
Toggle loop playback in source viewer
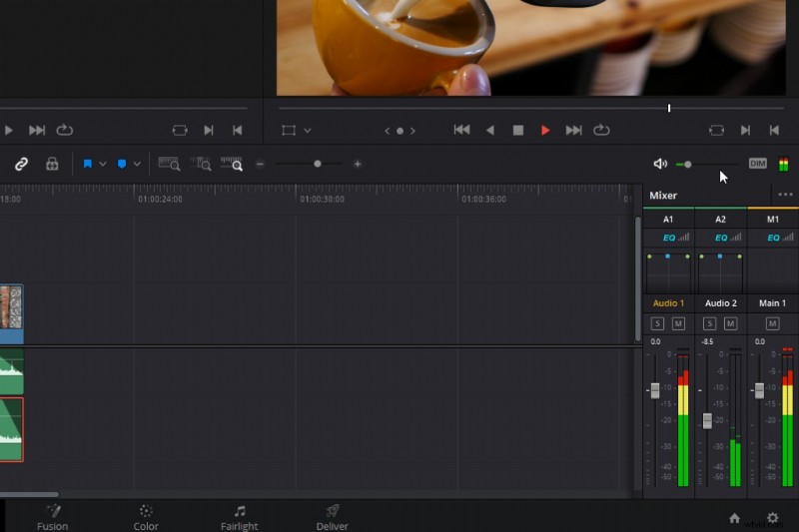[64, 131]
